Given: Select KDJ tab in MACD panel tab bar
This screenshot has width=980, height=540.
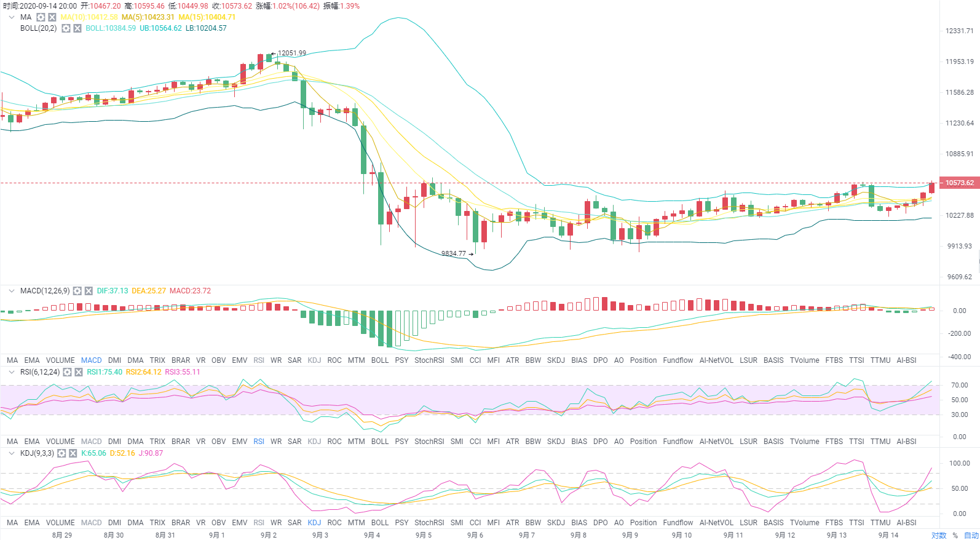Looking at the screenshot, I should (x=314, y=360).
